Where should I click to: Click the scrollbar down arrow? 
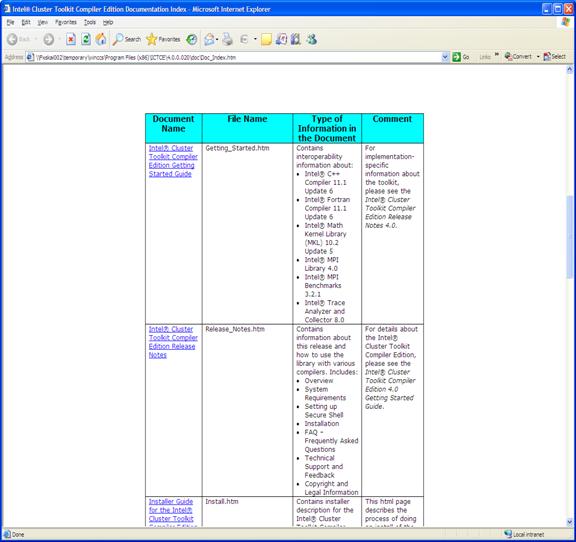[x=570, y=522]
